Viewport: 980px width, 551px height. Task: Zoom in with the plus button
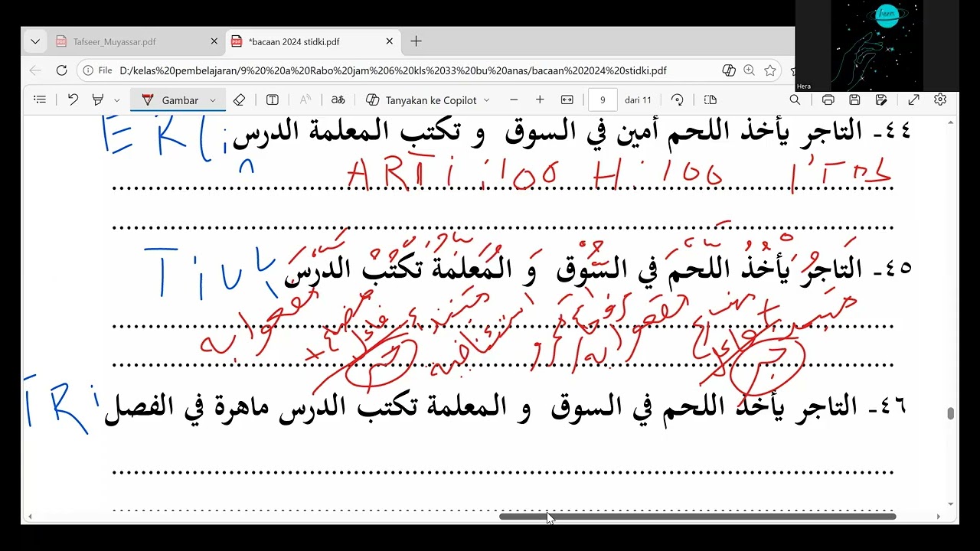click(x=540, y=99)
